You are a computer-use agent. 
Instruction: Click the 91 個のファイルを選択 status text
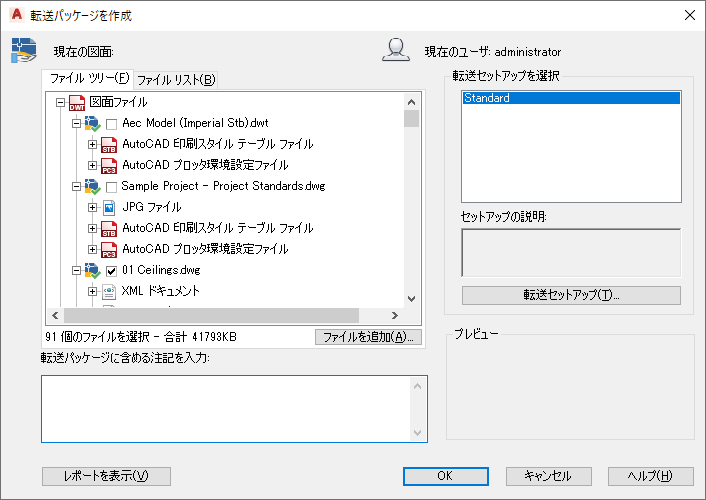141,337
